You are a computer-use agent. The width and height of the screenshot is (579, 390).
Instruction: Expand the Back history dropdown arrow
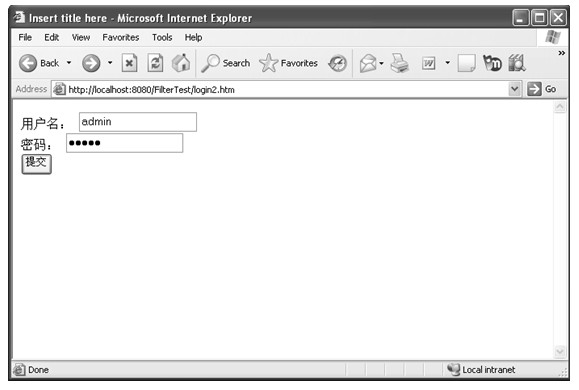(x=69, y=63)
